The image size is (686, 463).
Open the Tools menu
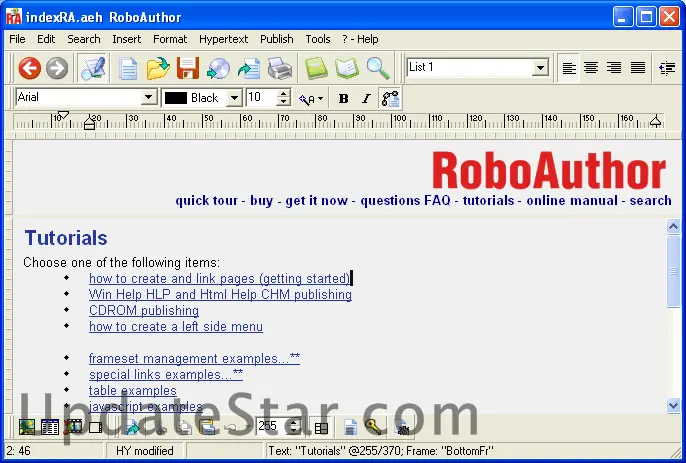pyautogui.click(x=318, y=39)
